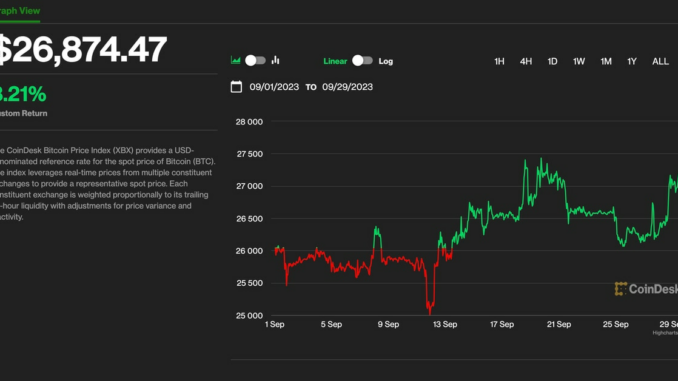This screenshot has height=381, width=678.
Task: Click the 1 Sep x-axis label
Action: coord(275,324)
